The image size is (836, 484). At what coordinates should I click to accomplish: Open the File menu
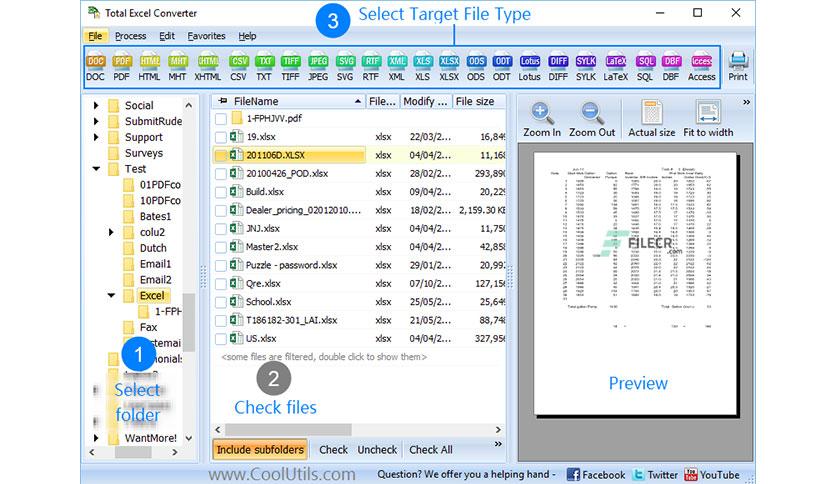[x=95, y=36]
